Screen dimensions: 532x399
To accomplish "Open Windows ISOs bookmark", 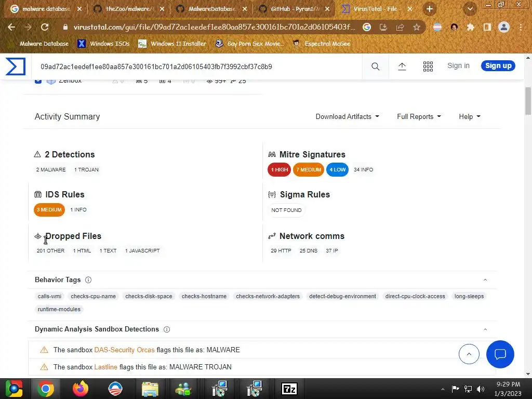I will [x=103, y=44].
